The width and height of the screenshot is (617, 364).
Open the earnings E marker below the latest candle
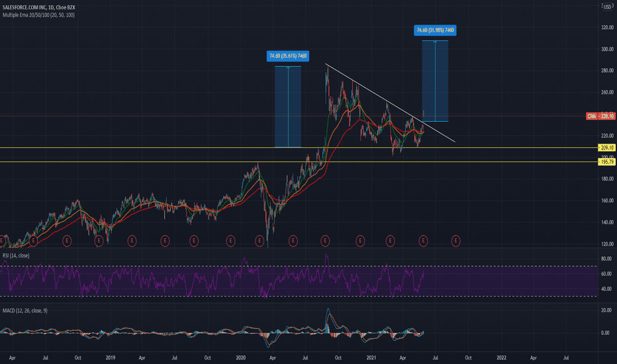coord(423,240)
